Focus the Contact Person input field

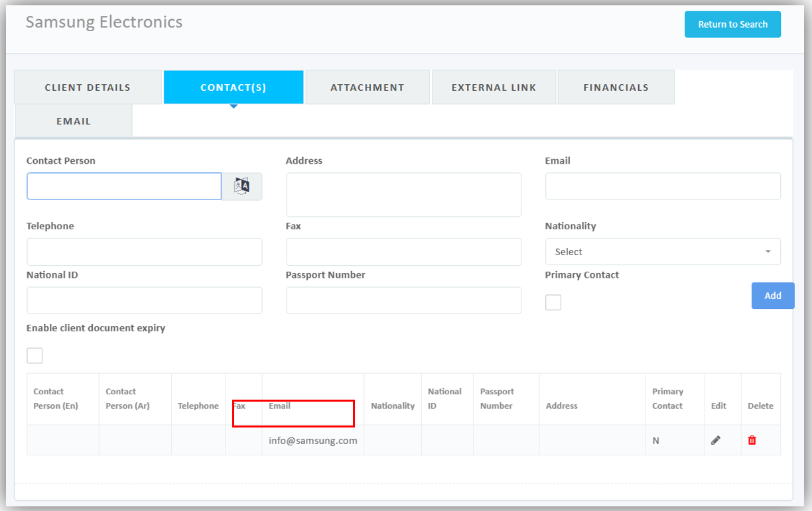pyautogui.click(x=124, y=186)
